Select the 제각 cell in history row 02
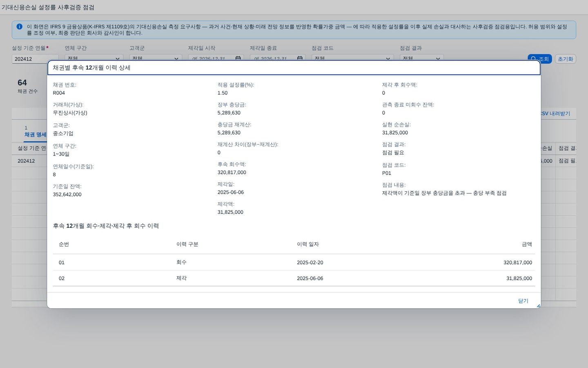Image resolution: width=588 pixels, height=368 pixels. [181, 278]
